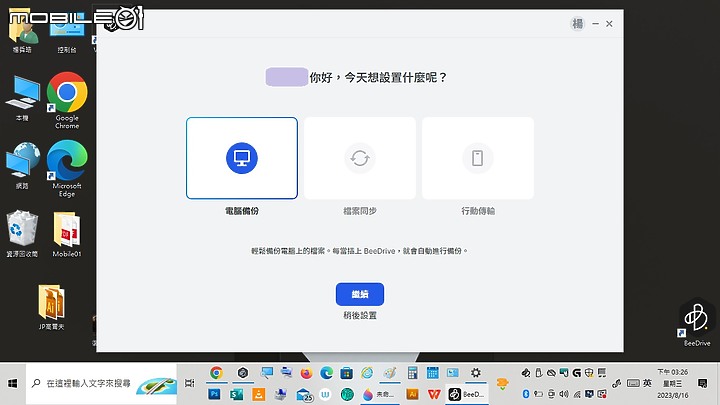
Task: Open VLC media player from the taskbar
Action: tap(259, 394)
